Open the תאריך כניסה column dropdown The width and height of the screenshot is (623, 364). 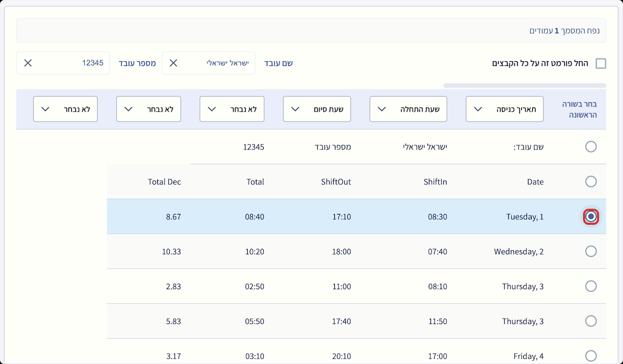coord(504,109)
